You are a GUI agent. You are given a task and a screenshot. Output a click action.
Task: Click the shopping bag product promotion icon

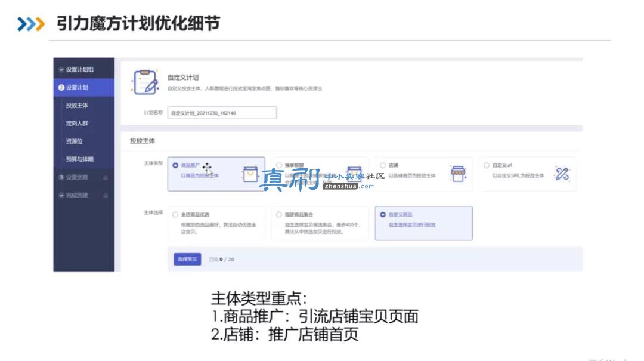(x=250, y=174)
